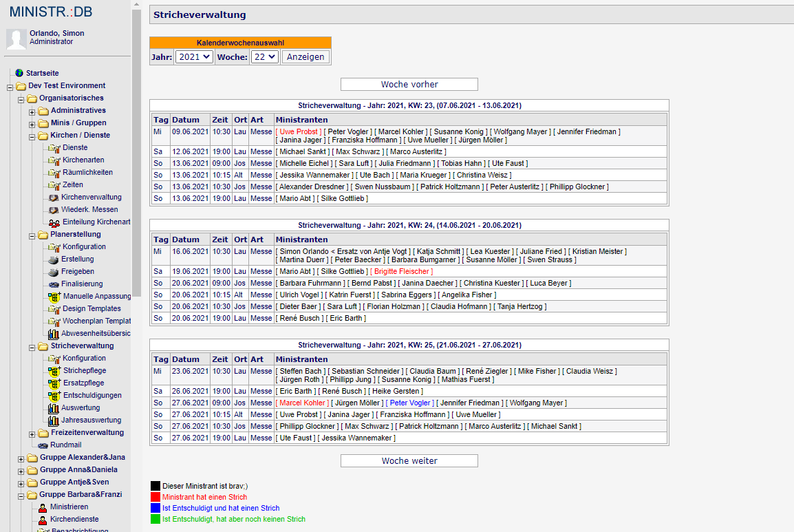Click the Design Templates icon
794x532 pixels.
point(54,309)
